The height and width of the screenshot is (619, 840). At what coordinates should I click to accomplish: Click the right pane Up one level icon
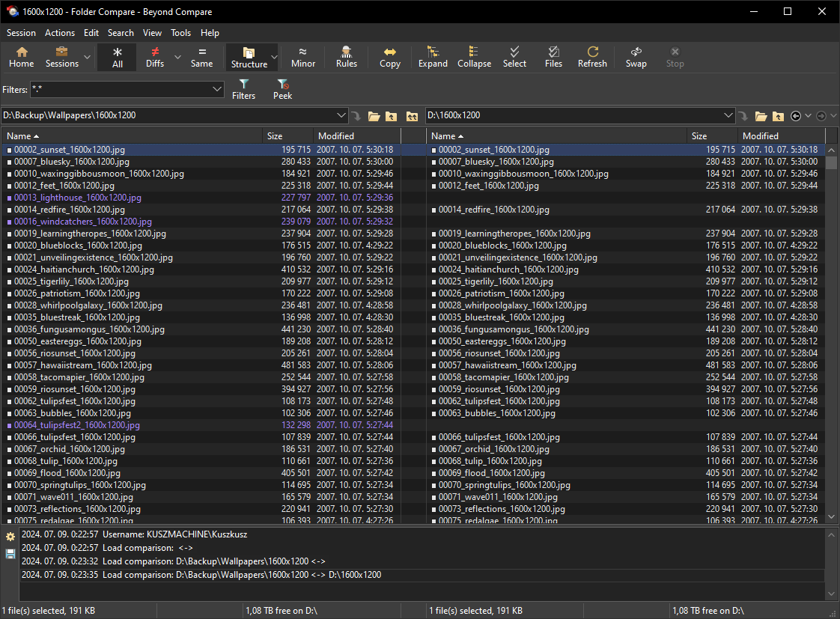pos(779,116)
